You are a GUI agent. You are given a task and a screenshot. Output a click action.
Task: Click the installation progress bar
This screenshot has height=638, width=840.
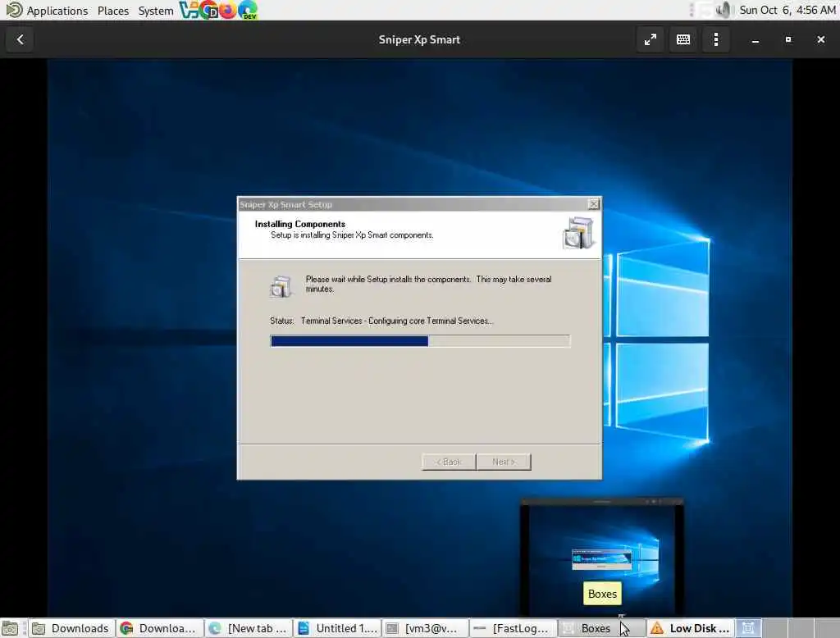click(x=420, y=341)
